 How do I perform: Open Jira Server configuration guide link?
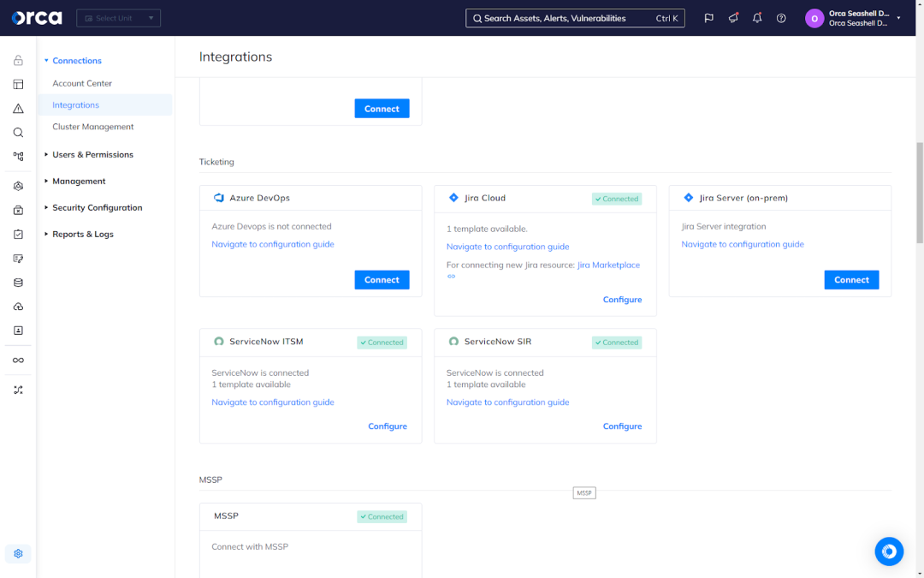pyautogui.click(x=743, y=244)
